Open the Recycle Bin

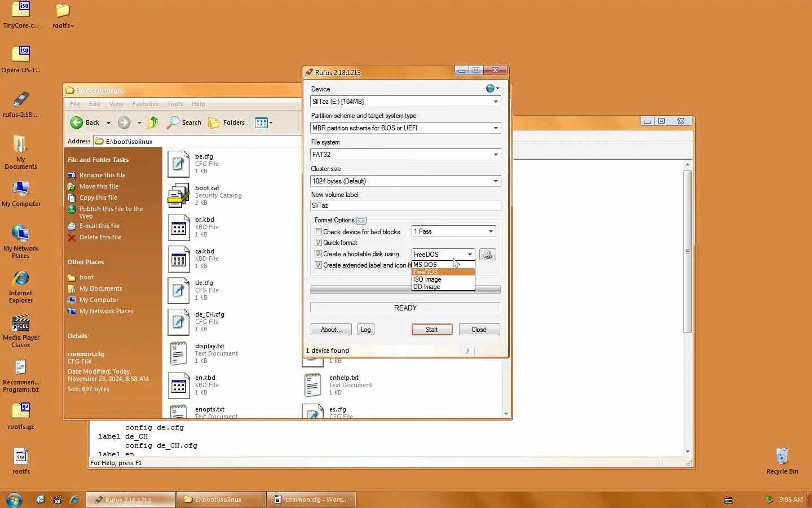point(782,461)
